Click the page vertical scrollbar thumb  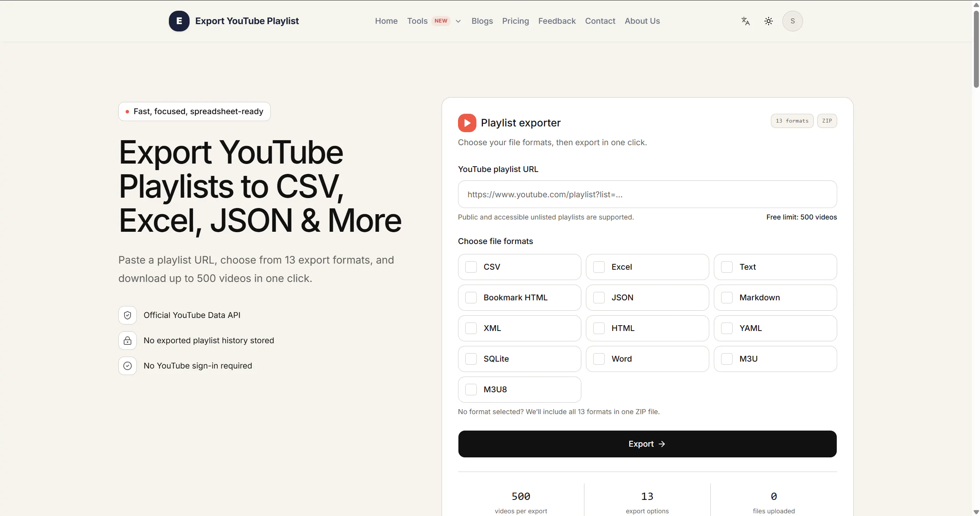pos(976,50)
